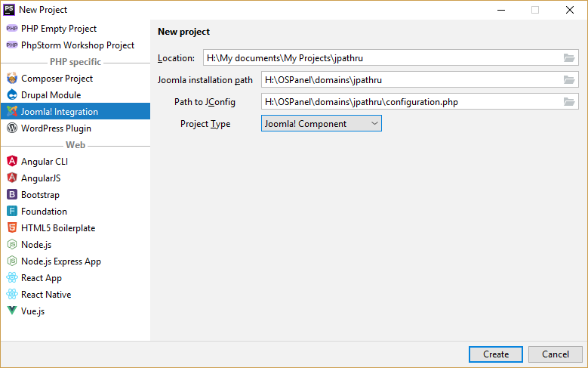Click the Cancel button
588x368 pixels.
click(x=555, y=354)
